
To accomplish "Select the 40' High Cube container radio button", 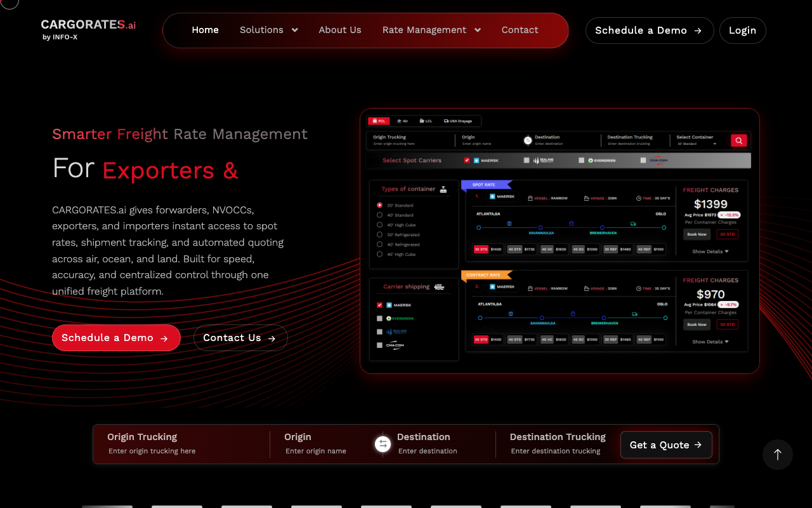I will pos(379,225).
